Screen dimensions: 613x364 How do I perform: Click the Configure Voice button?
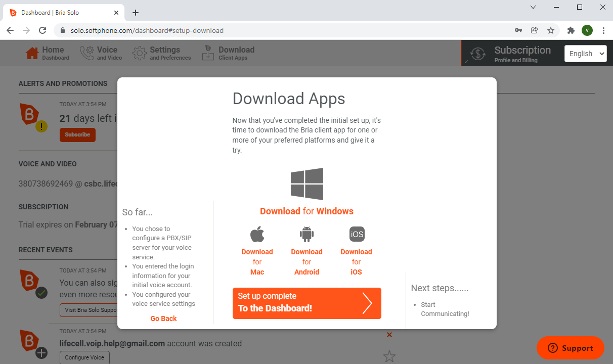coord(84,357)
